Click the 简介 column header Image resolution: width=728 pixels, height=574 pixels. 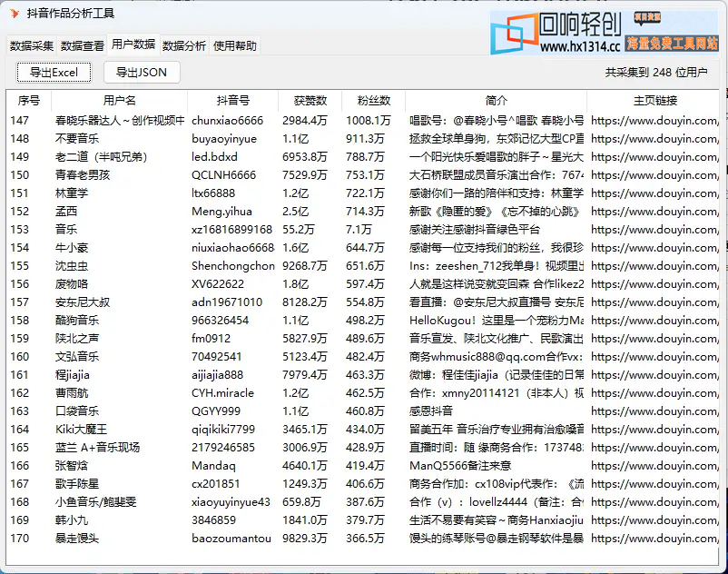click(497, 100)
